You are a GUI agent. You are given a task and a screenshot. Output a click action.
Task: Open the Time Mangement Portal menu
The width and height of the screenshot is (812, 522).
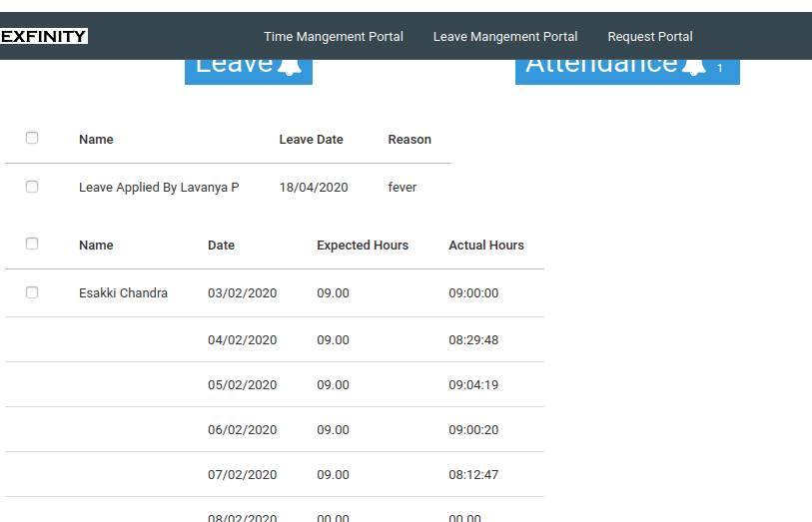pyautogui.click(x=334, y=37)
